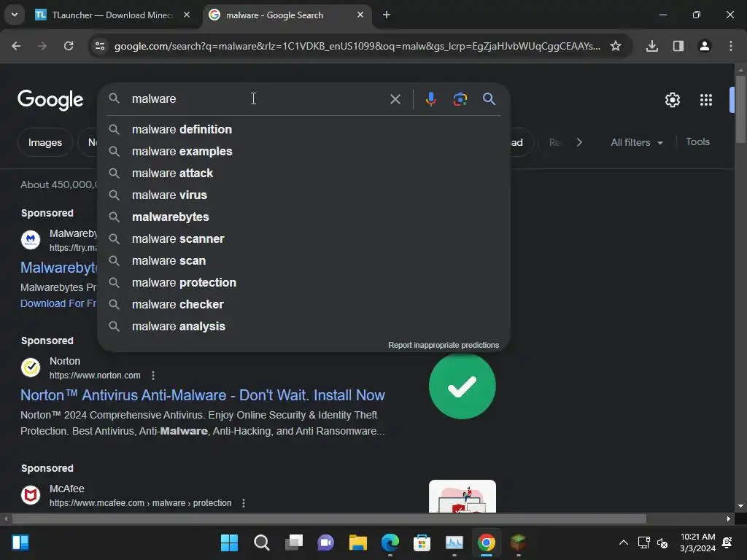Image resolution: width=747 pixels, height=560 pixels.
Task: Click inside the malware search field
Action: coord(258,99)
